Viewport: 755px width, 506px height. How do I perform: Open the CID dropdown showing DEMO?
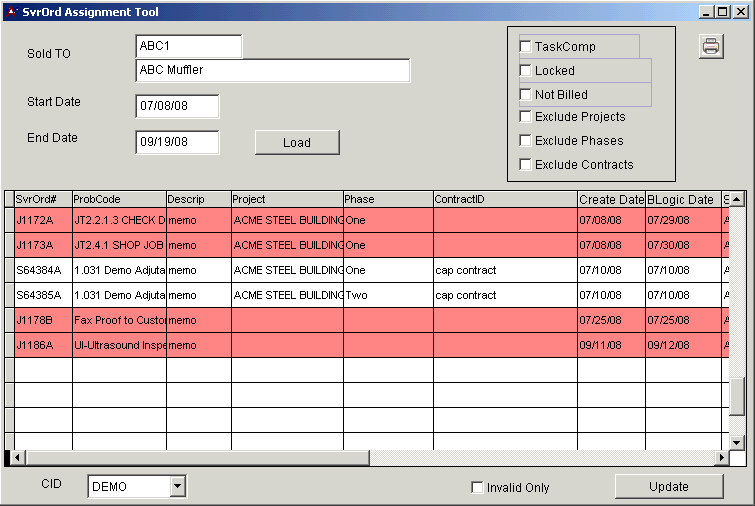[x=178, y=487]
